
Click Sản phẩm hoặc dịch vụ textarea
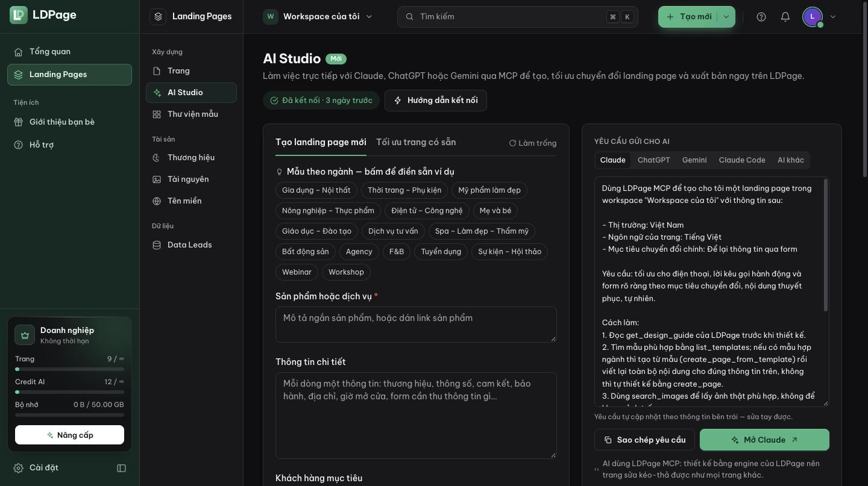416,325
